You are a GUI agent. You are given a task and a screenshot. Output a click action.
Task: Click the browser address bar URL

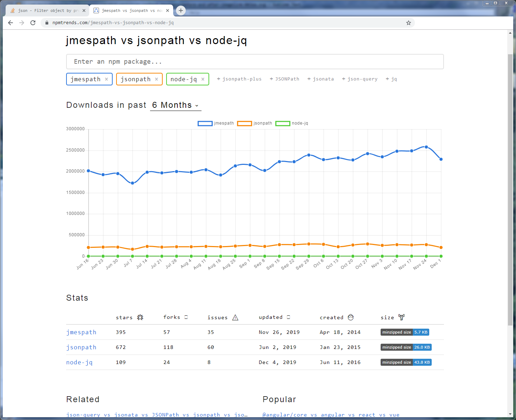(113, 23)
